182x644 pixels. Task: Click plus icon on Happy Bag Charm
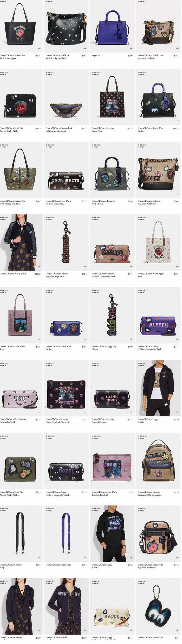[131, 339]
